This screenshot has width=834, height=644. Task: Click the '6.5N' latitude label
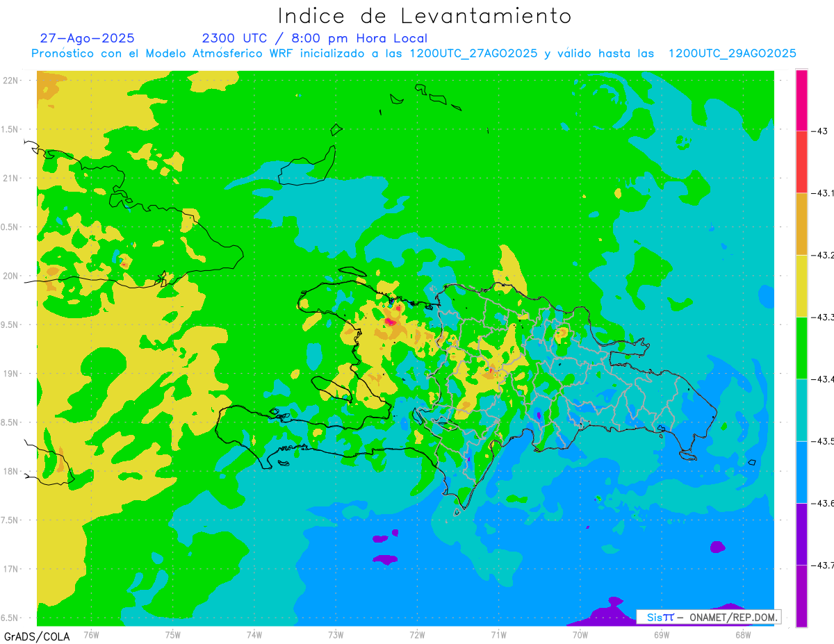[9, 618]
